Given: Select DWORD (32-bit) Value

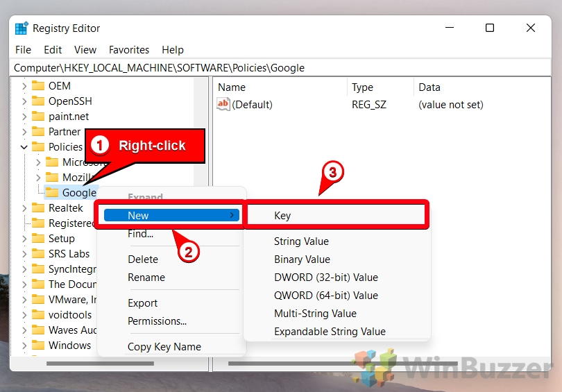Looking at the screenshot, I should coord(326,277).
